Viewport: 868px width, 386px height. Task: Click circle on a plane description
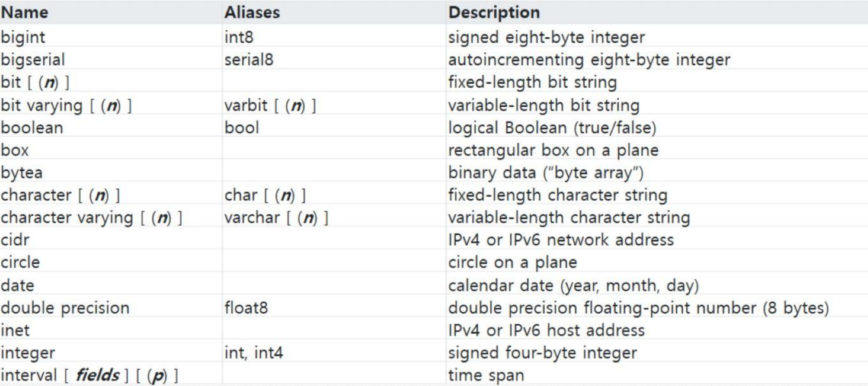513,262
